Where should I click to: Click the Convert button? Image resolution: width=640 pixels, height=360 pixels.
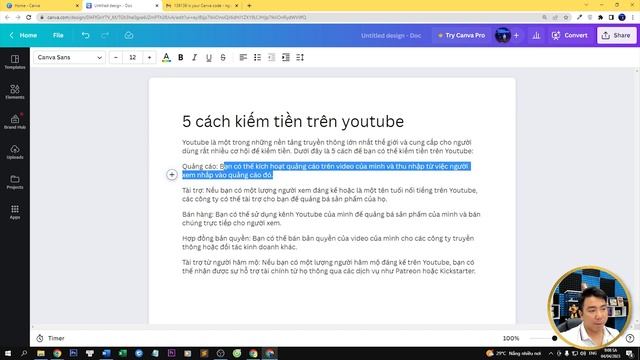[570, 36]
